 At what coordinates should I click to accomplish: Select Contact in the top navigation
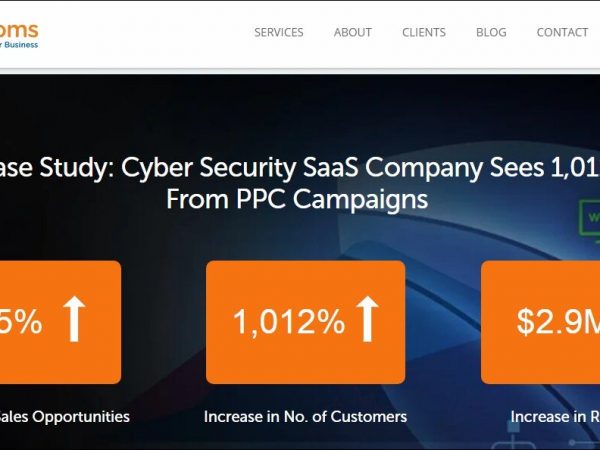pyautogui.click(x=562, y=32)
